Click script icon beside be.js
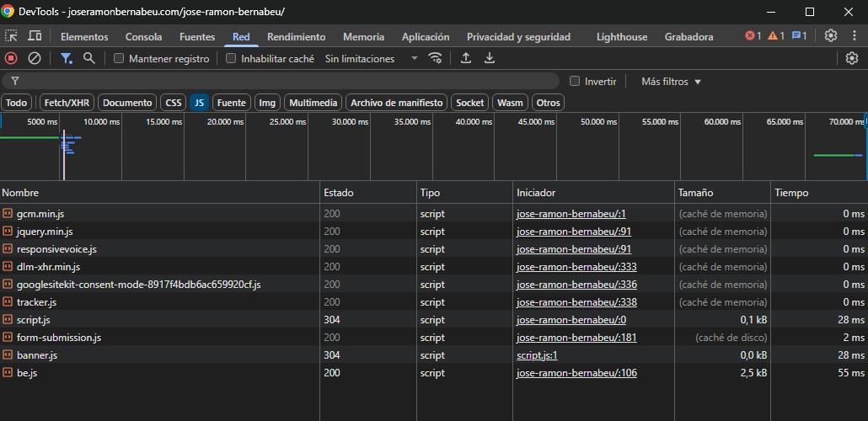The width and height of the screenshot is (868, 421). point(8,373)
